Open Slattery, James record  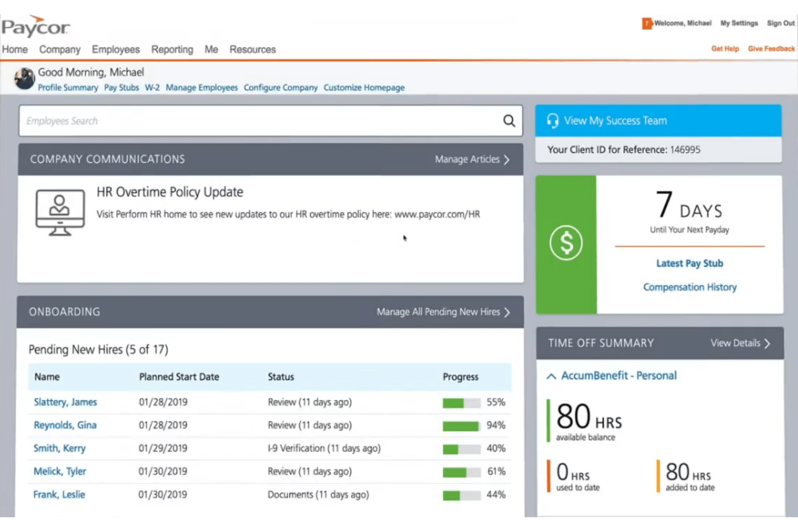coord(65,402)
